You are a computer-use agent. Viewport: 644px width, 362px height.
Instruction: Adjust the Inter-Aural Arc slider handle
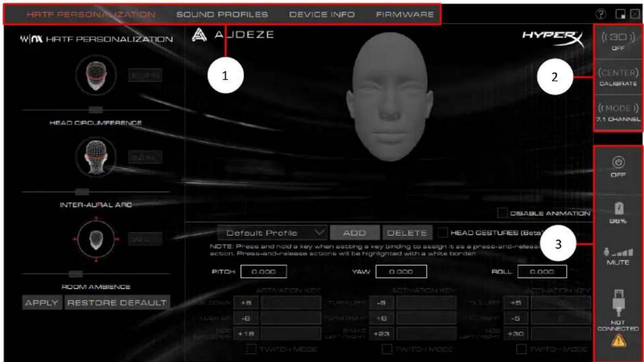coord(82,191)
